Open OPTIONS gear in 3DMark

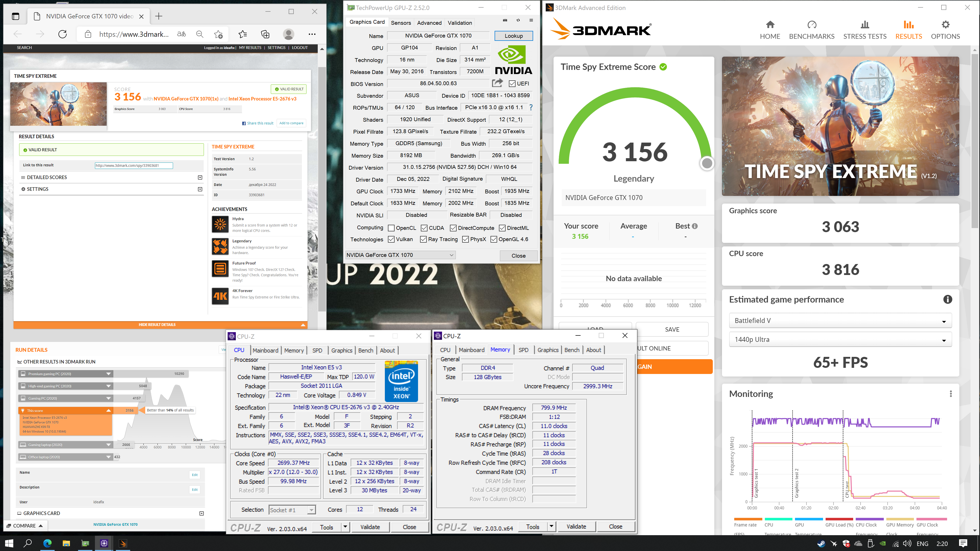tap(945, 30)
